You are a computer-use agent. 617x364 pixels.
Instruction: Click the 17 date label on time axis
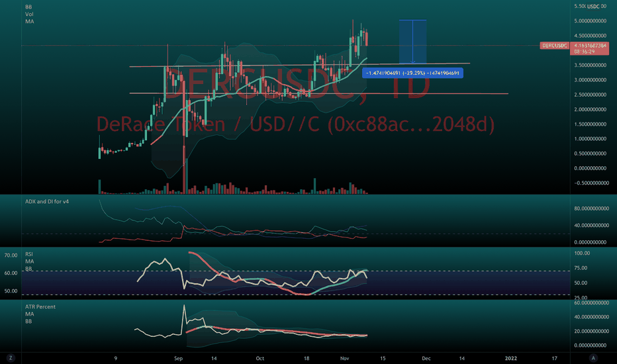coord(554,358)
